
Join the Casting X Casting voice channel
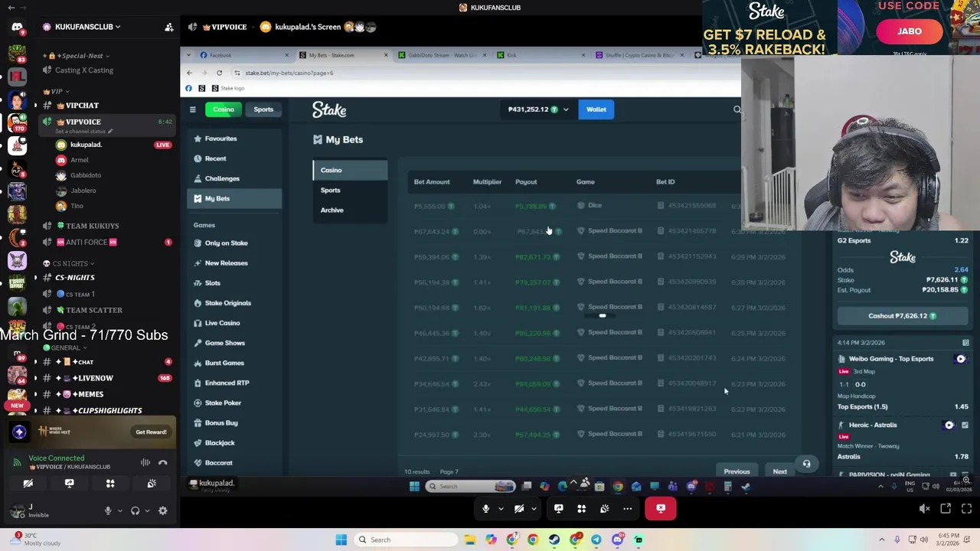coord(83,70)
